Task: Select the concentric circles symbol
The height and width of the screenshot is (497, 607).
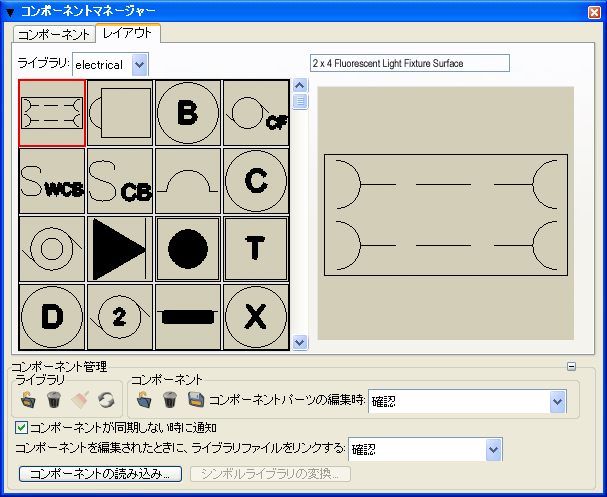Action: click(52, 249)
